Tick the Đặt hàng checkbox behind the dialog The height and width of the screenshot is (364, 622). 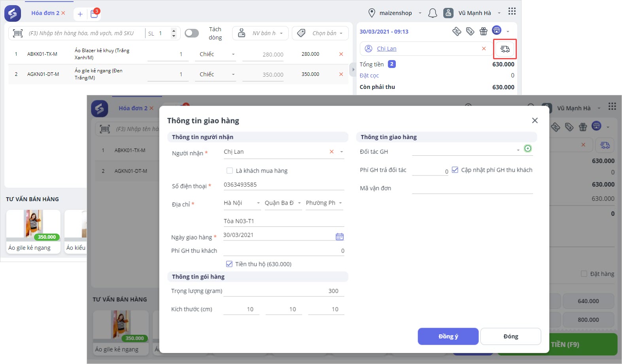(584, 274)
